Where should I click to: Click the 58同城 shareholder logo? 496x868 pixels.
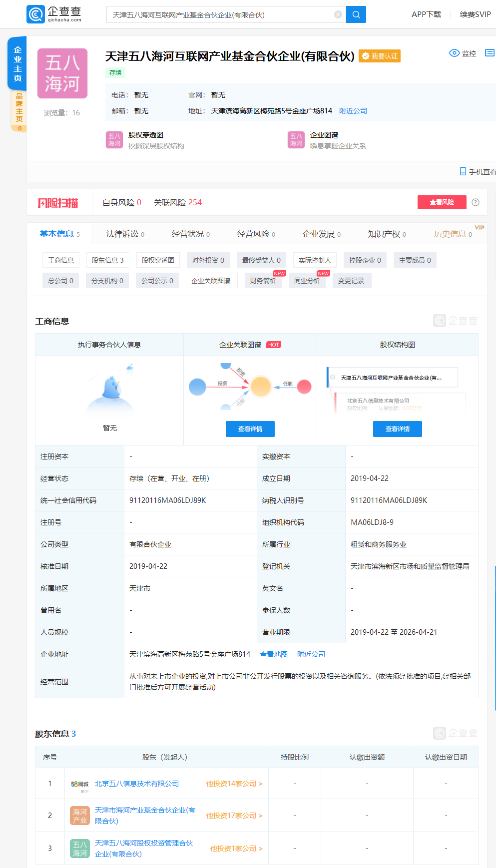click(80, 784)
